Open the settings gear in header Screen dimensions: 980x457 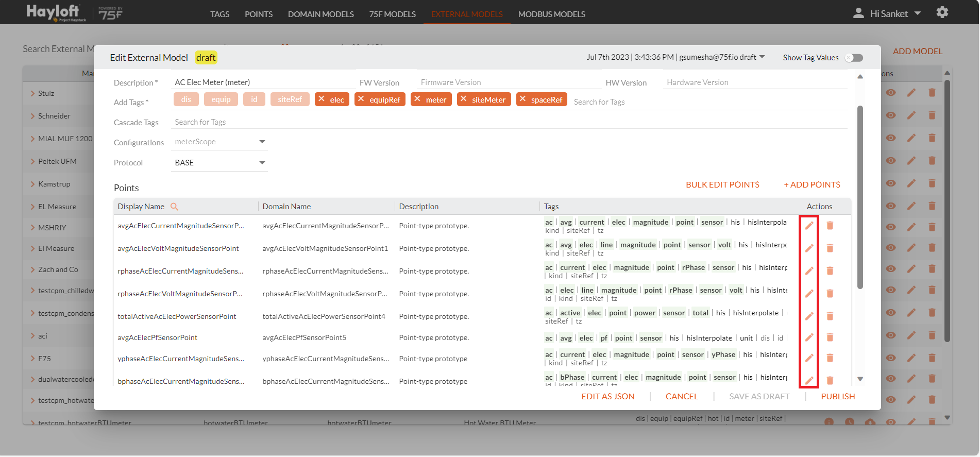tap(942, 12)
